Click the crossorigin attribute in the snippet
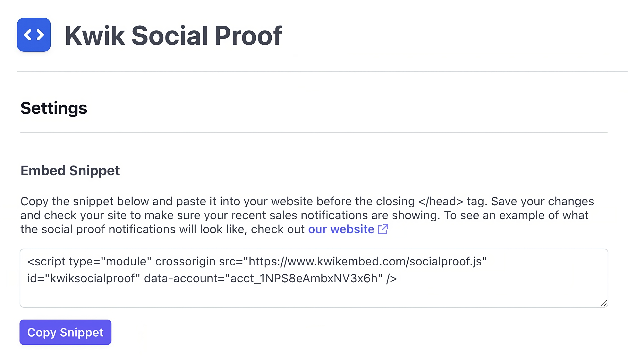Screen dimensions: 628x364 pyautogui.click(x=186, y=261)
